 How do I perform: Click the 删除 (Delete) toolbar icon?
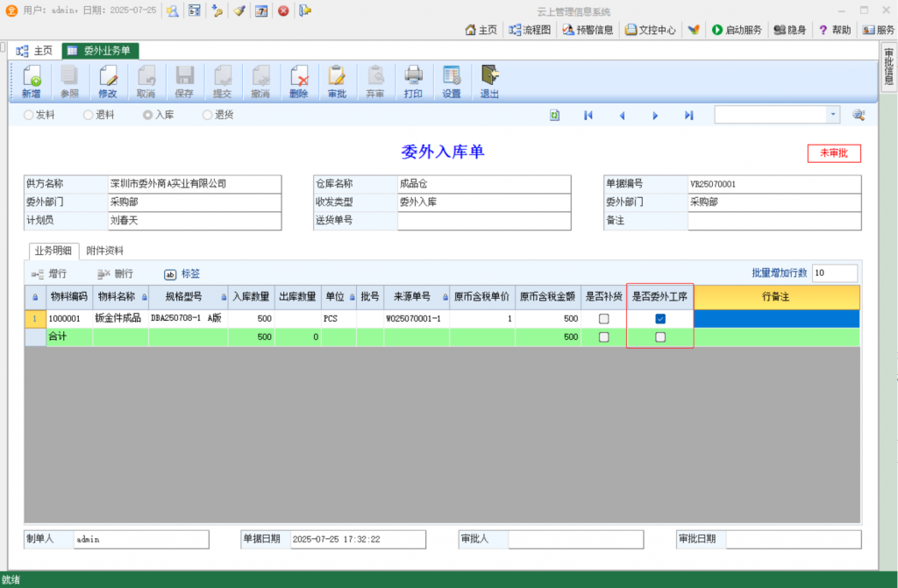pyautogui.click(x=298, y=81)
